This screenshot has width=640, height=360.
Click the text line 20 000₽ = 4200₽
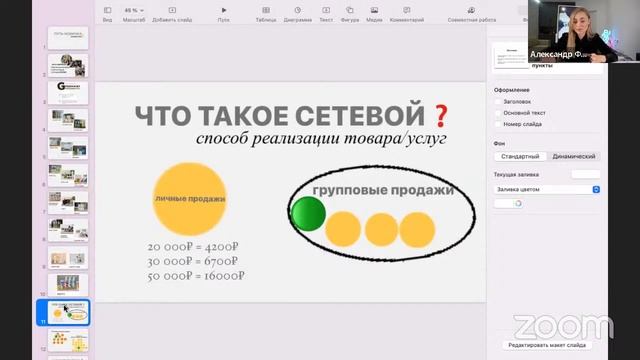[193, 247]
